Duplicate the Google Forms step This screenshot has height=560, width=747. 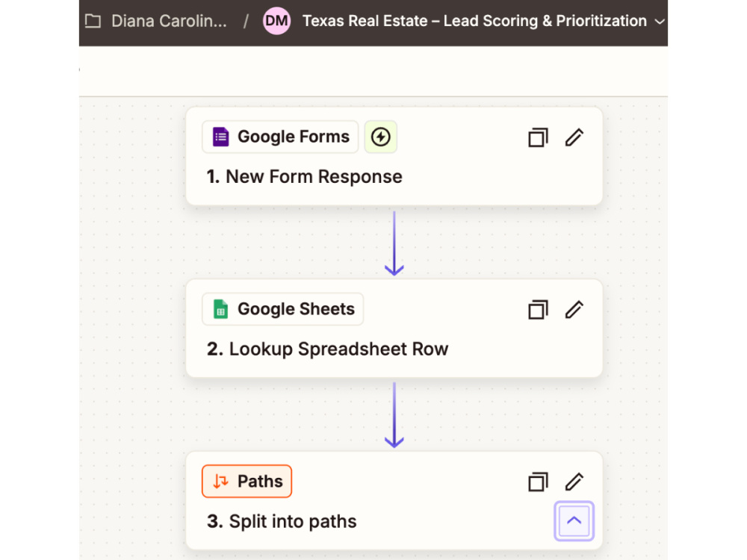(539, 137)
